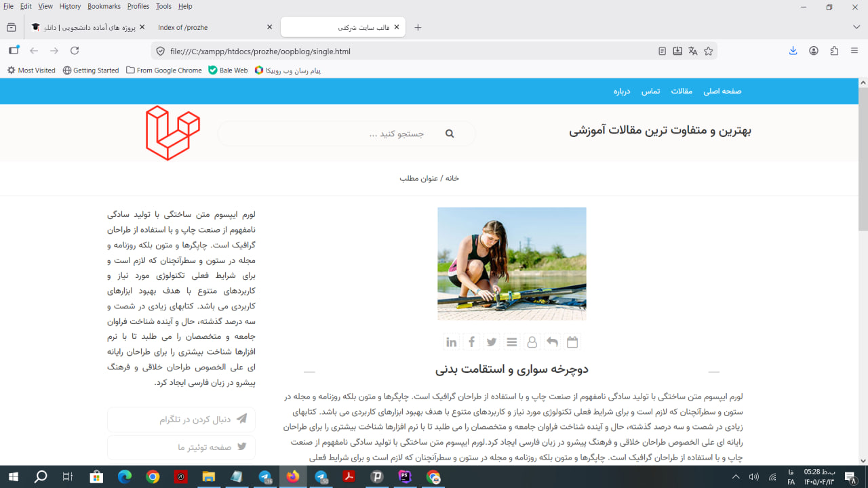Open the Bale Web bookmark
This screenshot has height=488, width=868.
click(228, 70)
